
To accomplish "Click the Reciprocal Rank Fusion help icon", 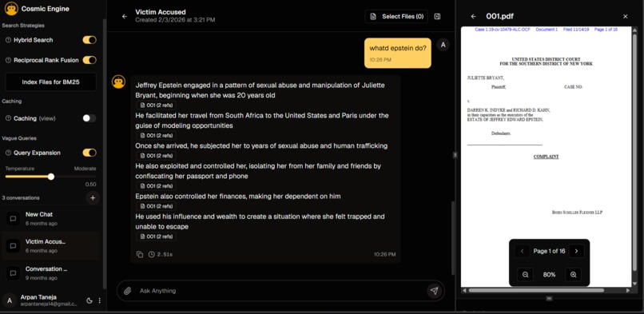I will coord(8,61).
